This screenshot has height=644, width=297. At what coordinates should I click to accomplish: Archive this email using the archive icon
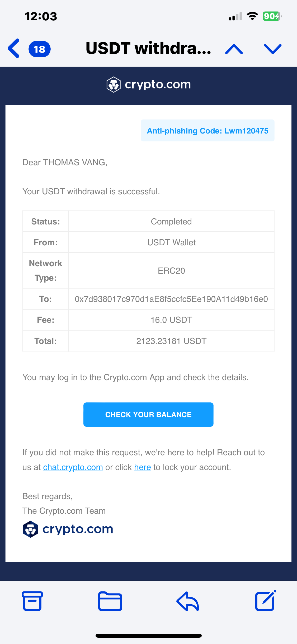coord(32,601)
